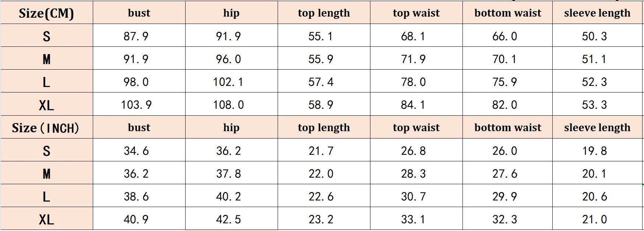Select the top length value 57.4
Viewport: 644px width, 231px height.
click(x=321, y=82)
